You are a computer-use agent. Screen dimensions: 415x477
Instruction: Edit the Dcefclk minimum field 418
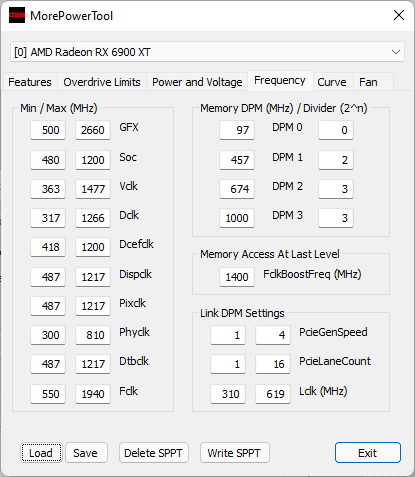(x=48, y=247)
